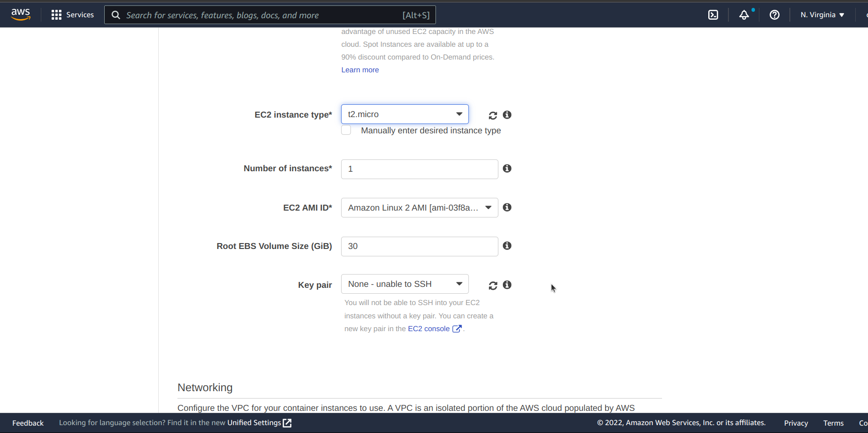868x433 pixels.
Task: Follow the Learn more link
Action: coord(360,70)
